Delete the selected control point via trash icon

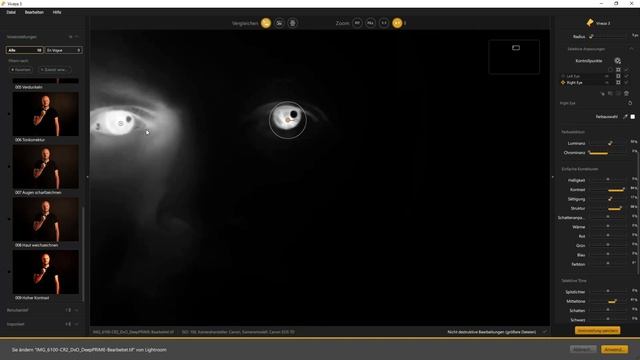[627, 93]
